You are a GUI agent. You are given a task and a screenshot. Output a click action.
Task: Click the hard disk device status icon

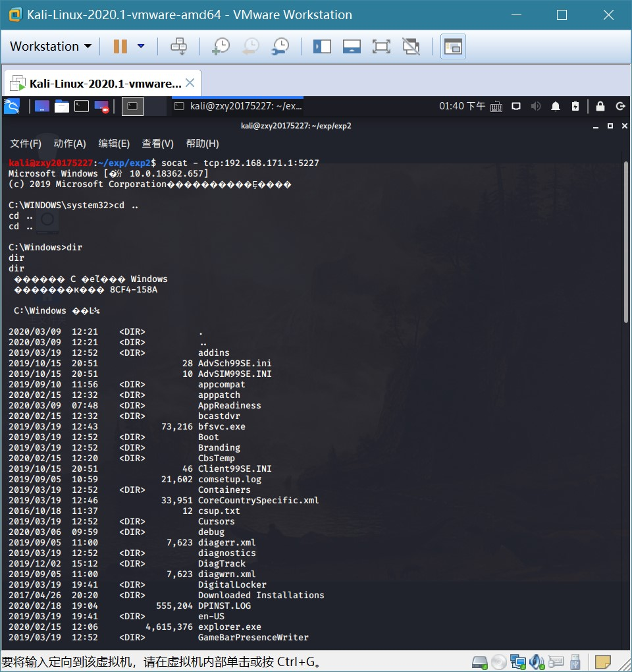point(479,662)
